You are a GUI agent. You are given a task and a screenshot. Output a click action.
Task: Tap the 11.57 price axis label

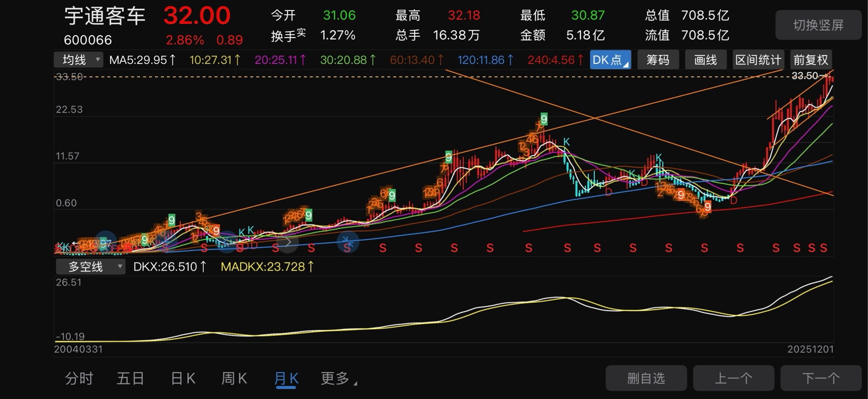click(68, 156)
